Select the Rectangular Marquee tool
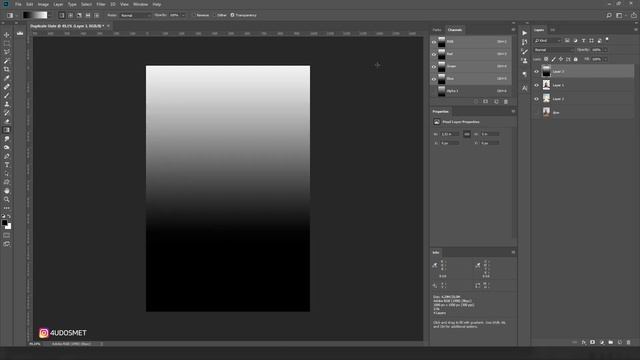The width and height of the screenshot is (640, 360). 7,43
